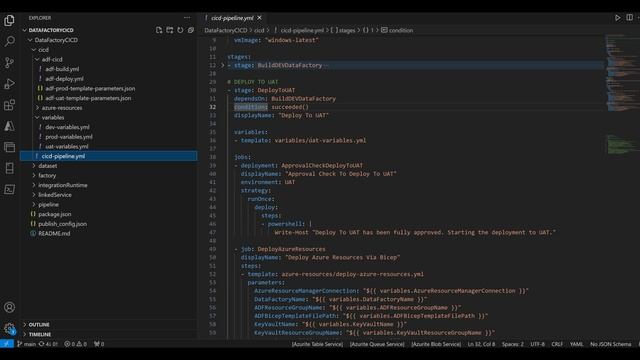Click Azurite Table Service status item
The width and height of the screenshot is (640, 360).
(317, 344)
